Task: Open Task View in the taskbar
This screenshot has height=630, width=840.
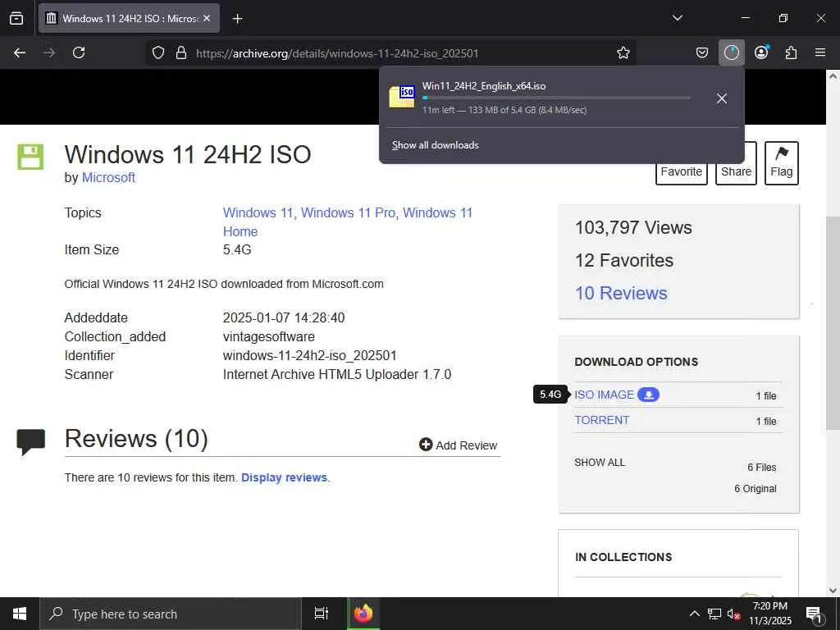Action: [321, 614]
